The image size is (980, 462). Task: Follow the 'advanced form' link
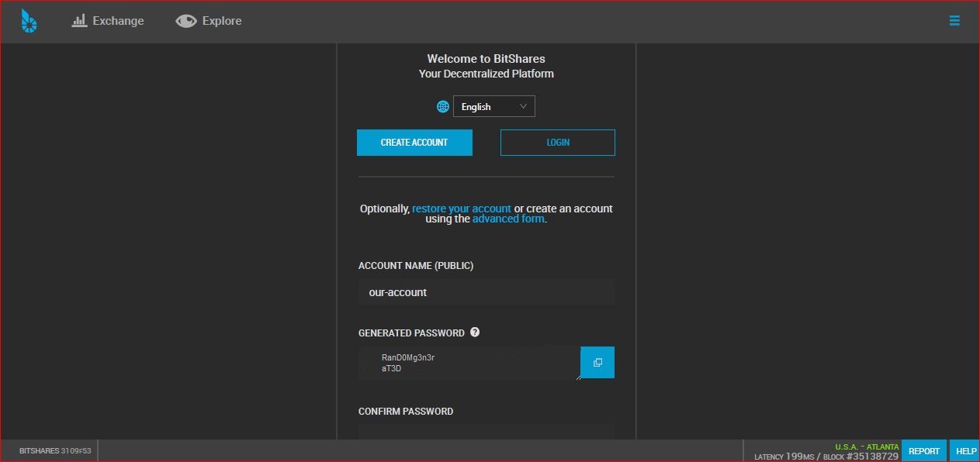point(508,219)
